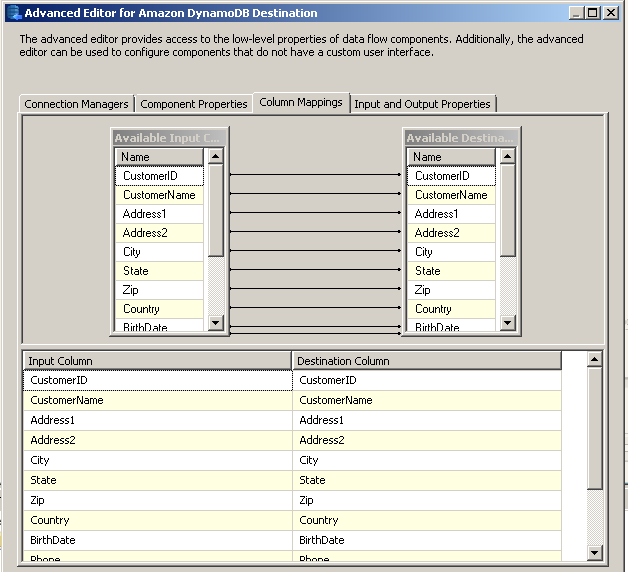The width and height of the screenshot is (628, 572).
Task: Click CustomerID cell under Destination Column
Action: point(427,380)
